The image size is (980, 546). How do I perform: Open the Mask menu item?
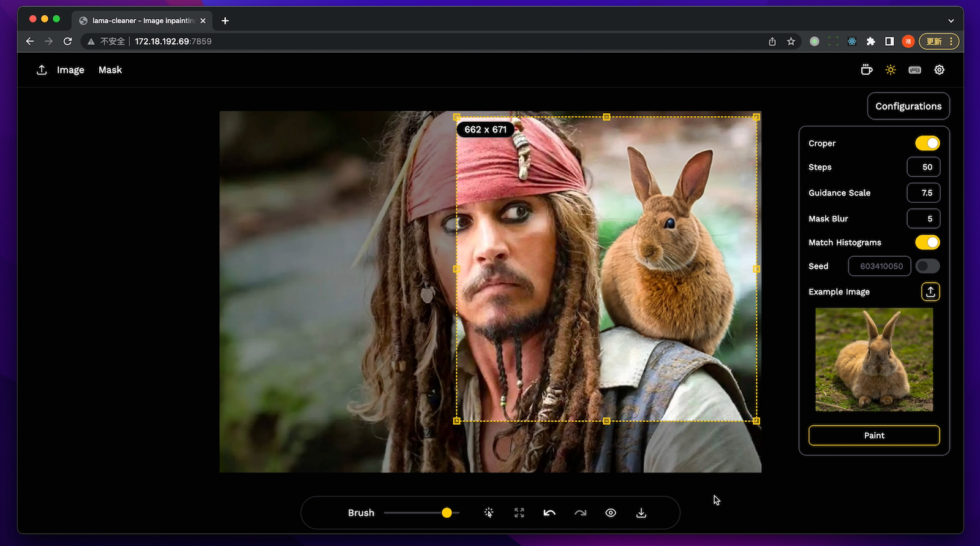pos(110,70)
